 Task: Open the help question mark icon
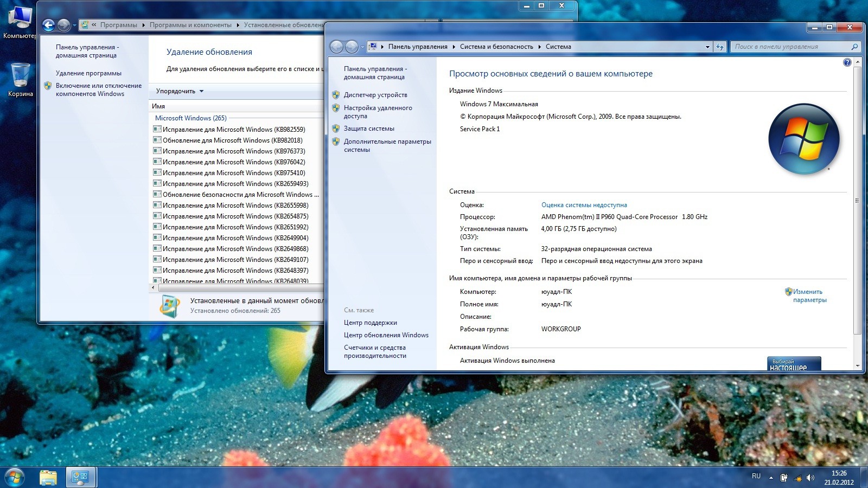[x=847, y=62]
